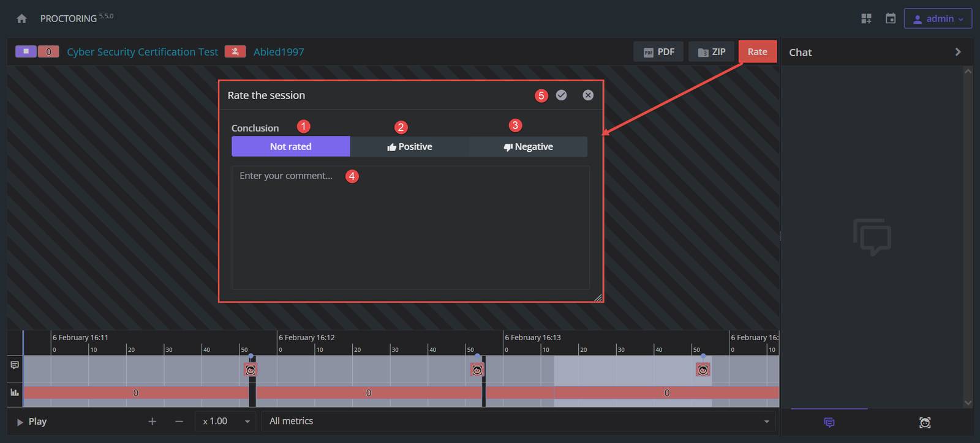
Task: Open the dashboard widgets grid icon
Action: tap(866, 19)
